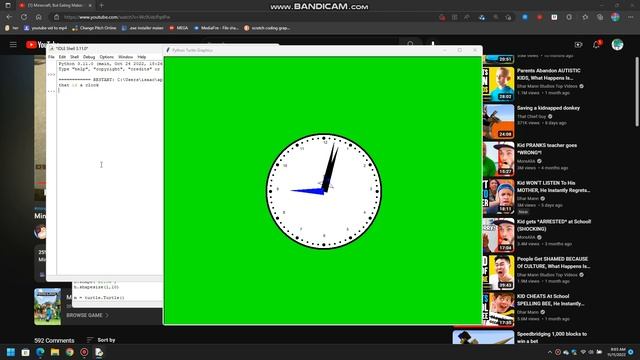Click the taskbar clock and date
This screenshot has height=360, width=640.
point(617,352)
